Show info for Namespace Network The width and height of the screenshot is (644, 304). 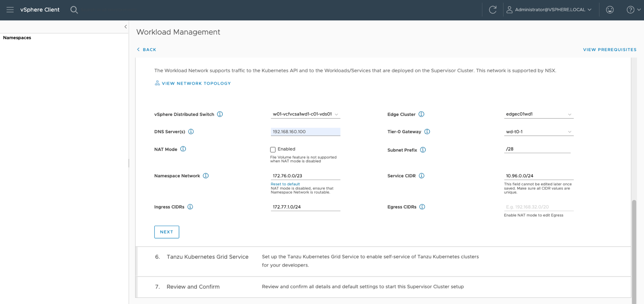point(206,176)
